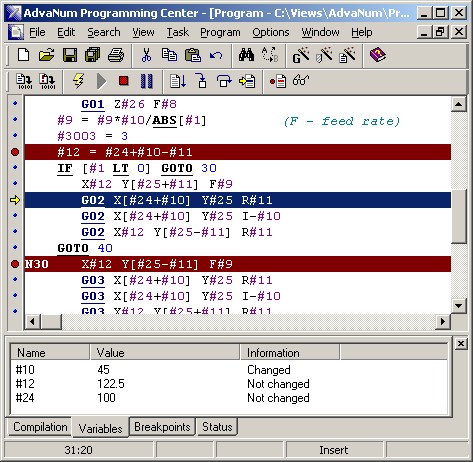Open help with the purple book icon
This screenshot has width=473, height=462.
coord(378,55)
